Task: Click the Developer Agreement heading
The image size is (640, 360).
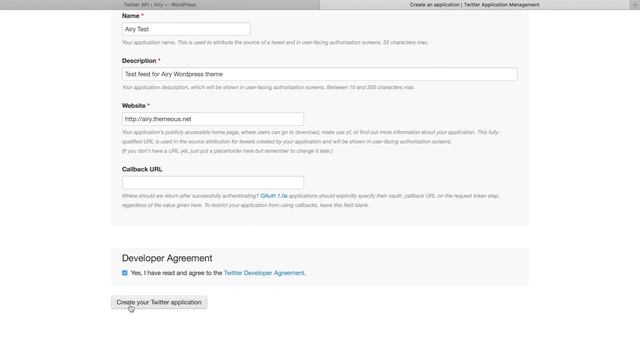Action: 167,258
